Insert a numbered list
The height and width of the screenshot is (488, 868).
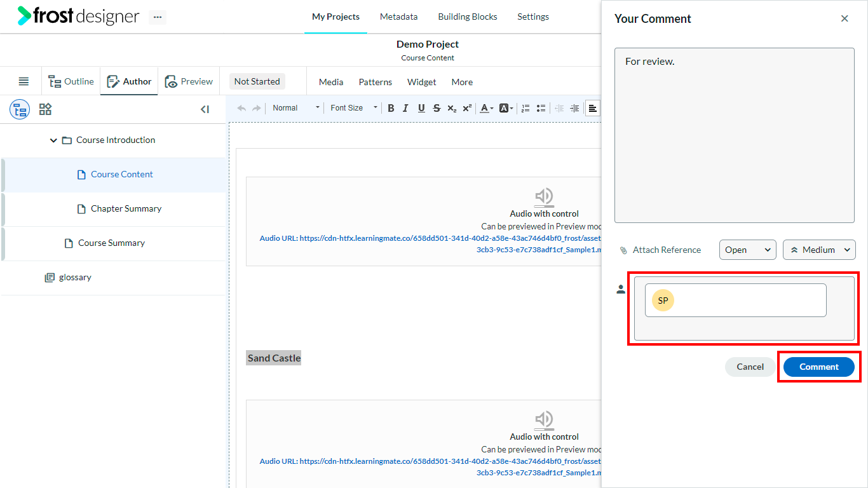click(526, 108)
